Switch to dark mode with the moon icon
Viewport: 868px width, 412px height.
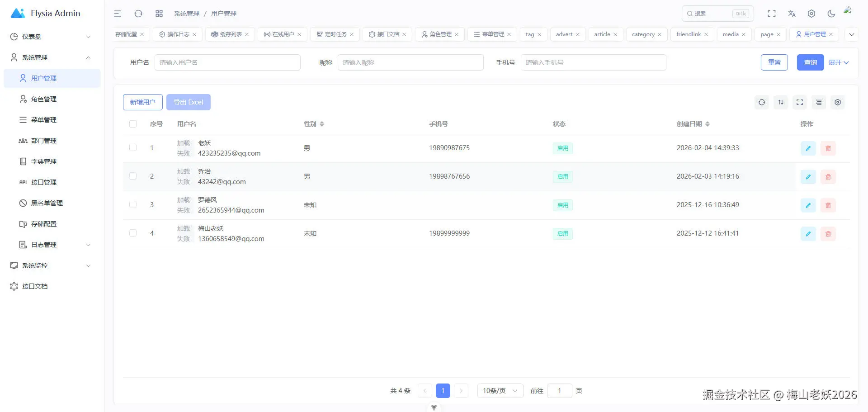(831, 14)
